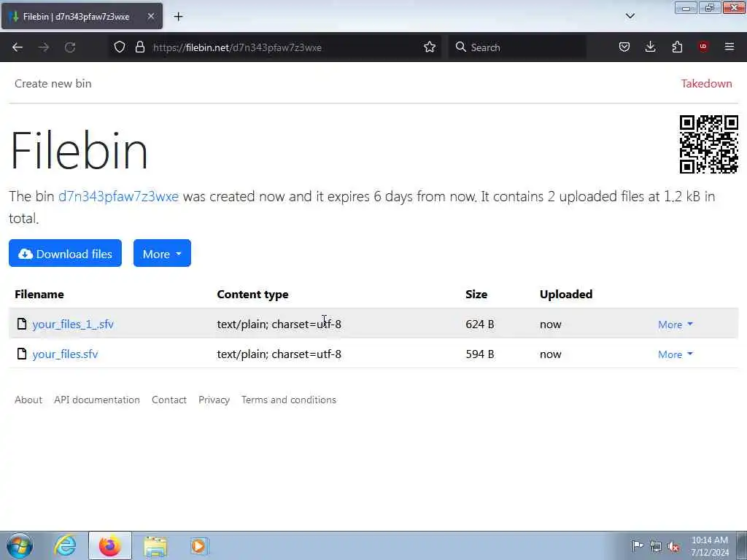The image size is (747, 560).
Task: Close the Filebin browser tab
Action: [x=150, y=16]
